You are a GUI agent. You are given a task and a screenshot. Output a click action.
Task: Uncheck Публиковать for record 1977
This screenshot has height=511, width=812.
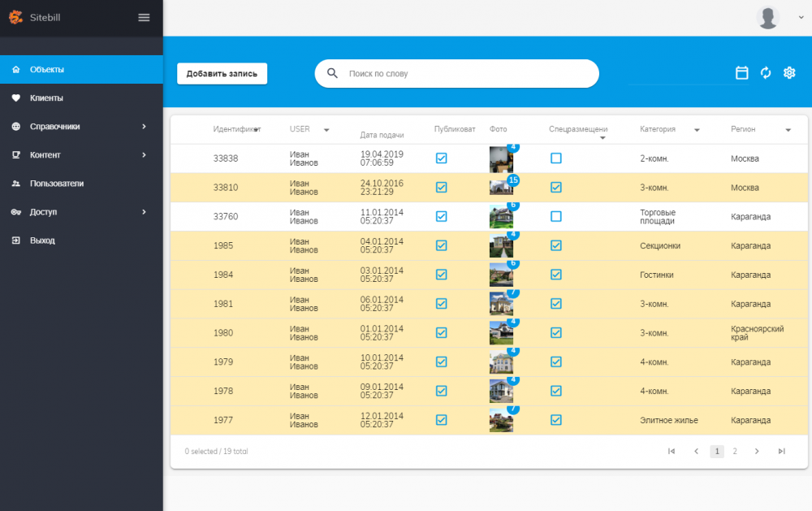(441, 420)
